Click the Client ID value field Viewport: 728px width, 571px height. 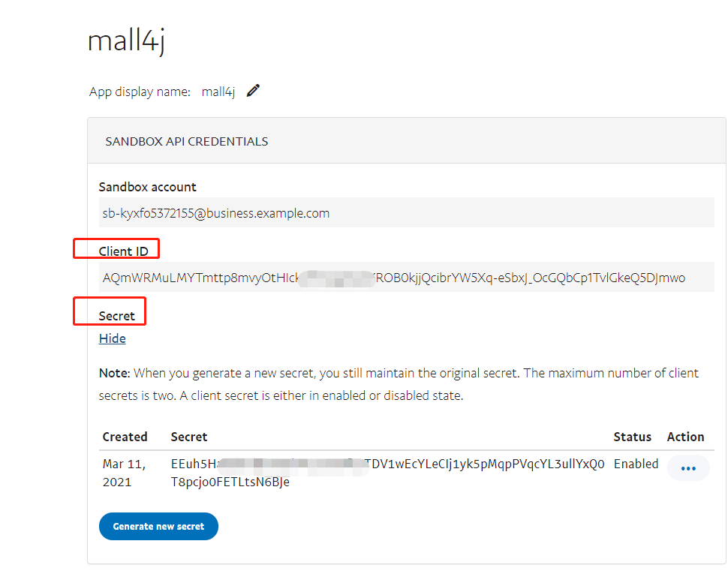tap(406, 277)
